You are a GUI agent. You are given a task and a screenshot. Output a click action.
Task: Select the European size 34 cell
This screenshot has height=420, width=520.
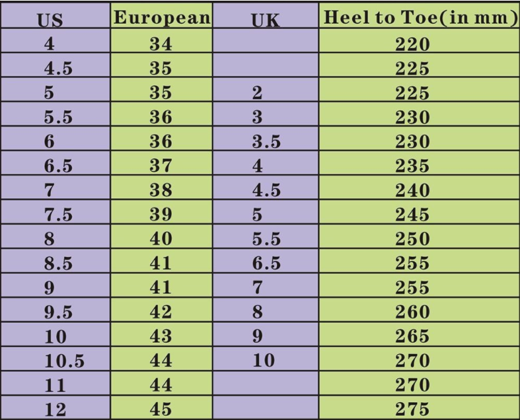pyautogui.click(x=161, y=45)
